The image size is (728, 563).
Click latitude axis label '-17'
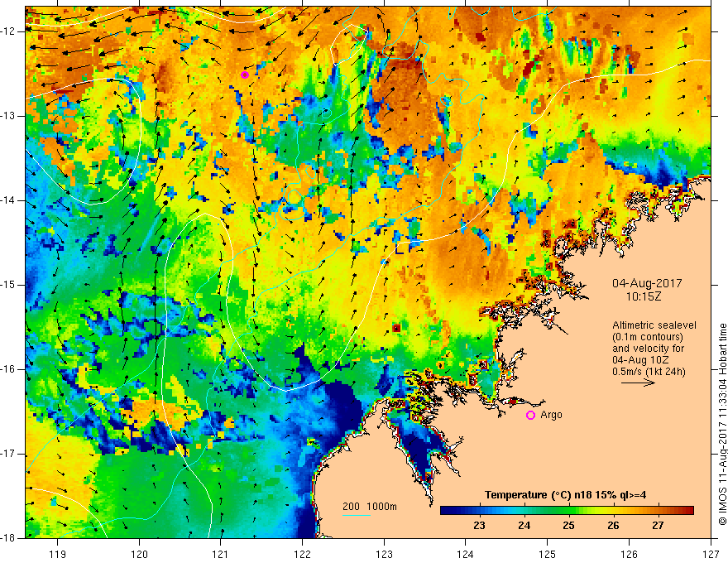9,454
